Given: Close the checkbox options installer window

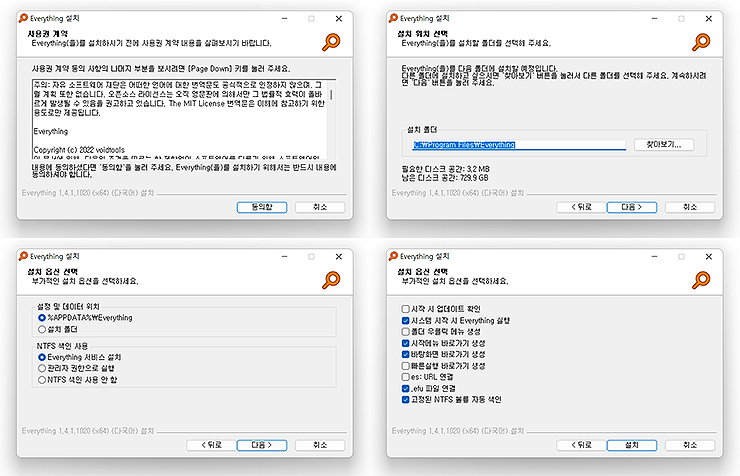Looking at the screenshot, I should click(x=709, y=257).
